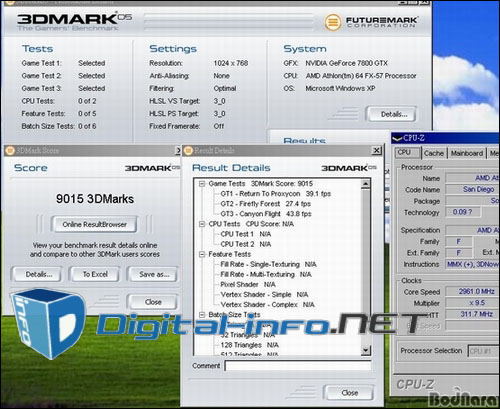Click the Futuremark Corporation logo icon
This screenshot has height=409, width=500.
point(333,22)
